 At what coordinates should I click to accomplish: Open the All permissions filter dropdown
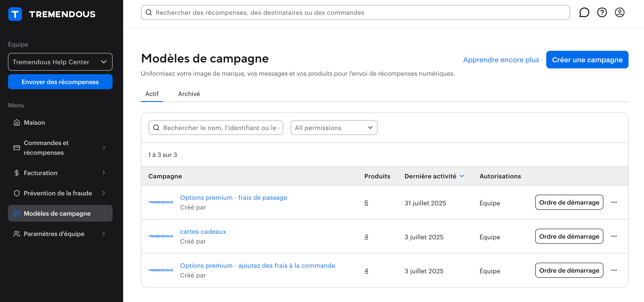[334, 128]
